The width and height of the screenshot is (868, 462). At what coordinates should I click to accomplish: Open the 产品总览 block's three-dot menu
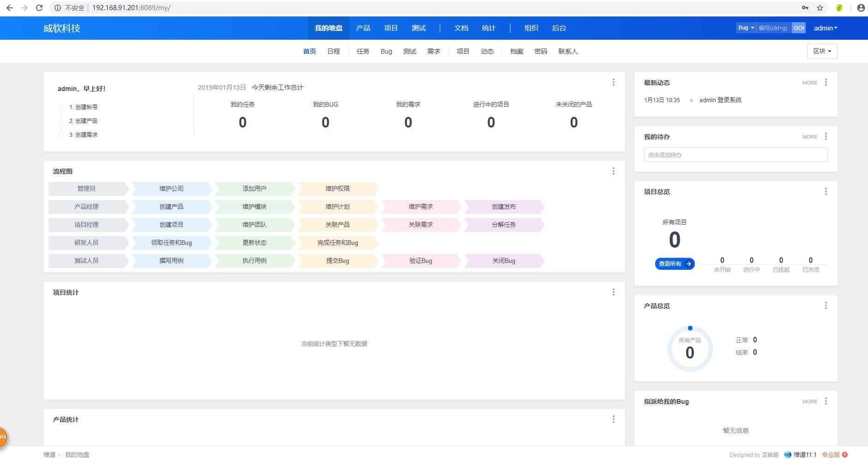coord(826,305)
